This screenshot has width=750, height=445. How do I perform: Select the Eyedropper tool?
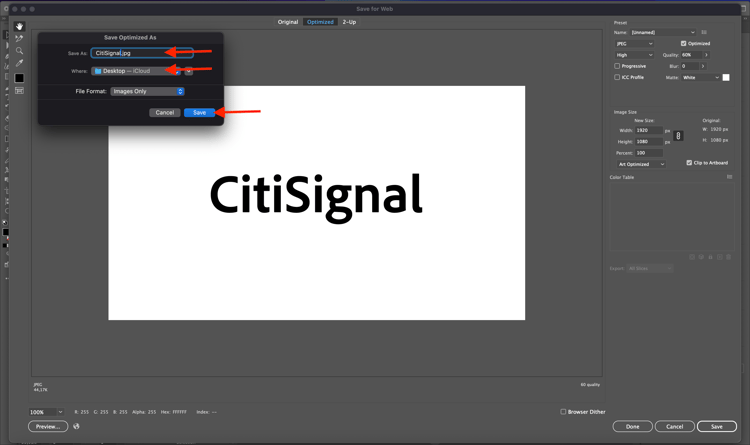(x=19, y=63)
